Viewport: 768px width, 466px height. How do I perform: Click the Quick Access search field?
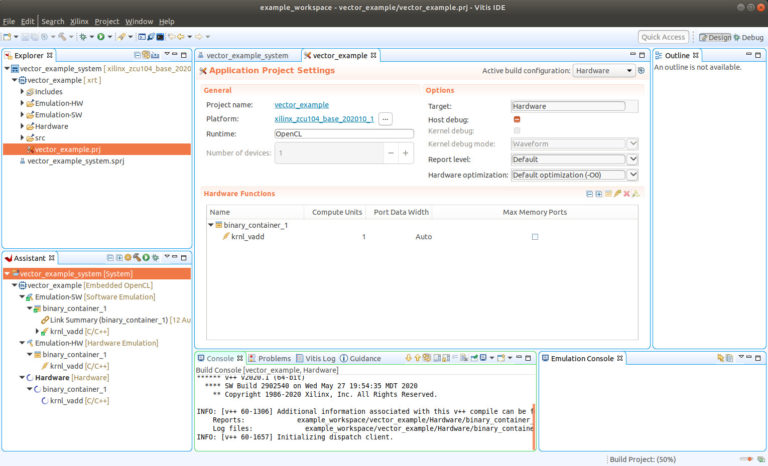[x=664, y=37]
